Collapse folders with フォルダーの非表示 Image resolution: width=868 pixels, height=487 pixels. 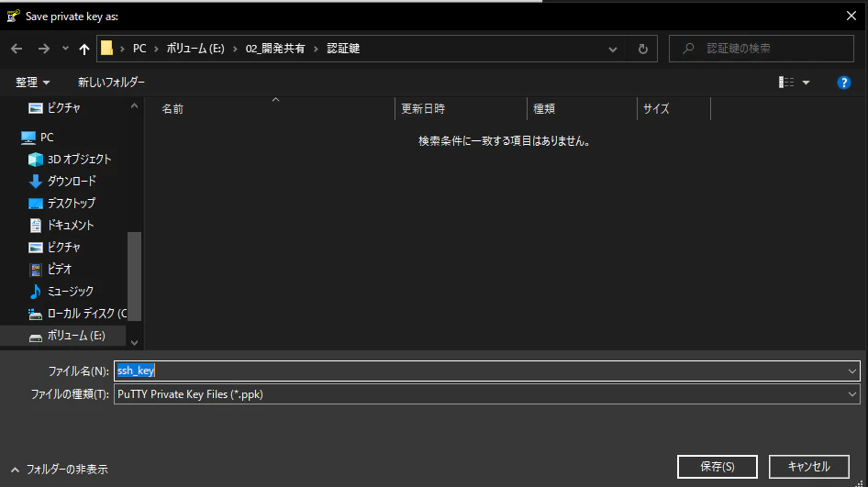pos(60,470)
